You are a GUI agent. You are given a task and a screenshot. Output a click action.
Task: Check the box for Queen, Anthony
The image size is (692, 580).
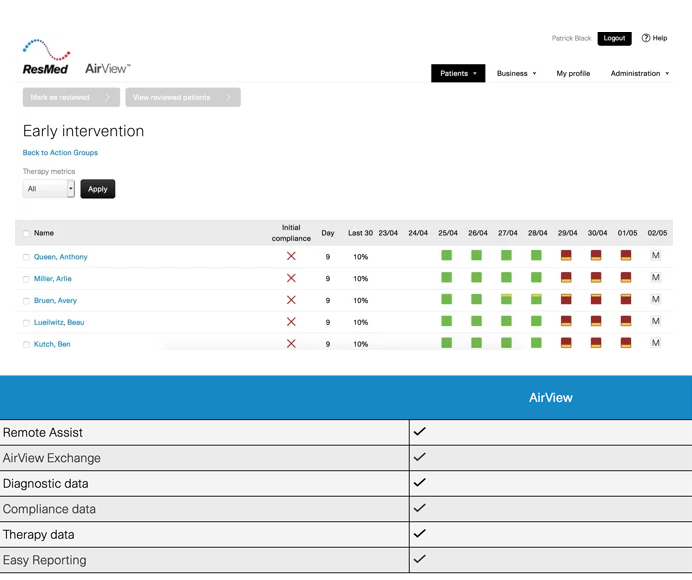pyautogui.click(x=26, y=257)
